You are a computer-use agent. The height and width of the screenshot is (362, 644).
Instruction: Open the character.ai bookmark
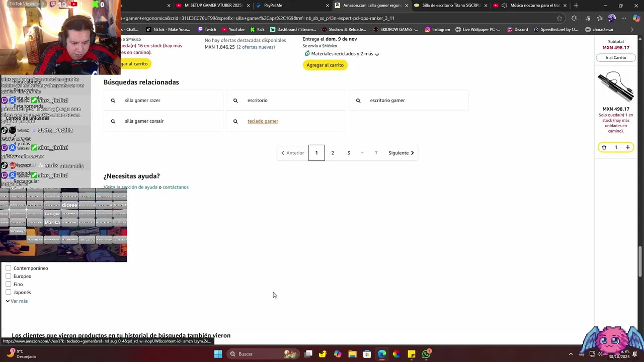click(x=599, y=30)
